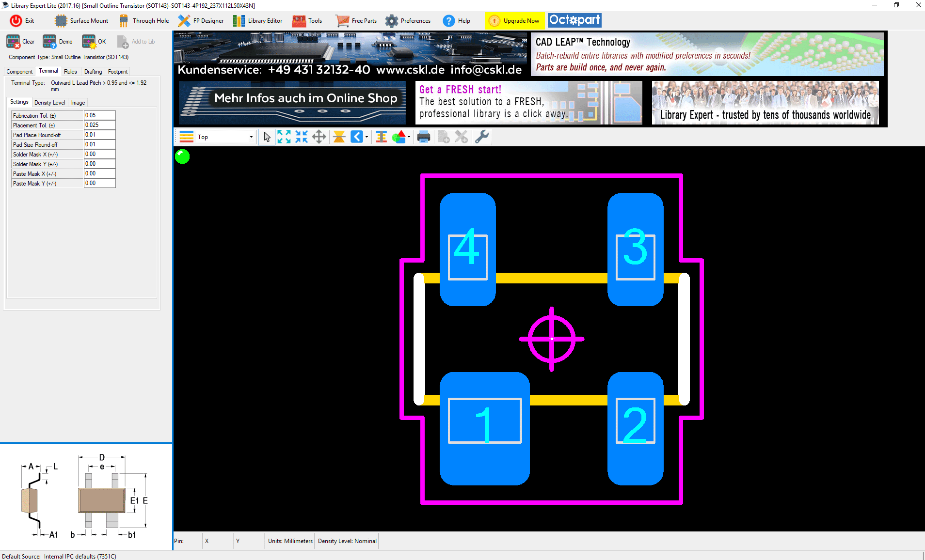Edit the Fabrication Tol. value field

pyautogui.click(x=100, y=115)
